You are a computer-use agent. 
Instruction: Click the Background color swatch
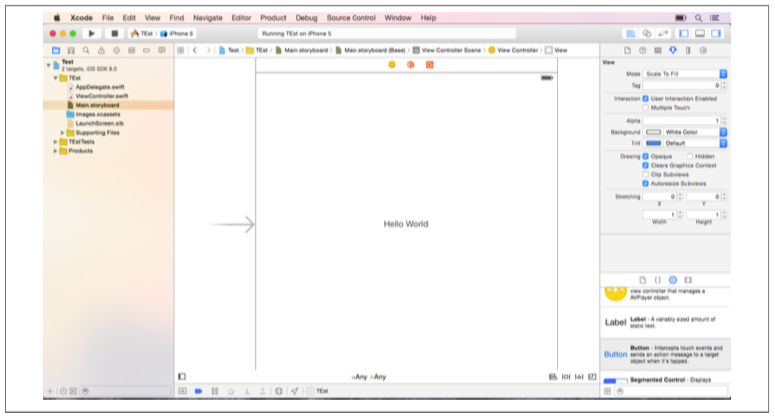[x=654, y=132]
